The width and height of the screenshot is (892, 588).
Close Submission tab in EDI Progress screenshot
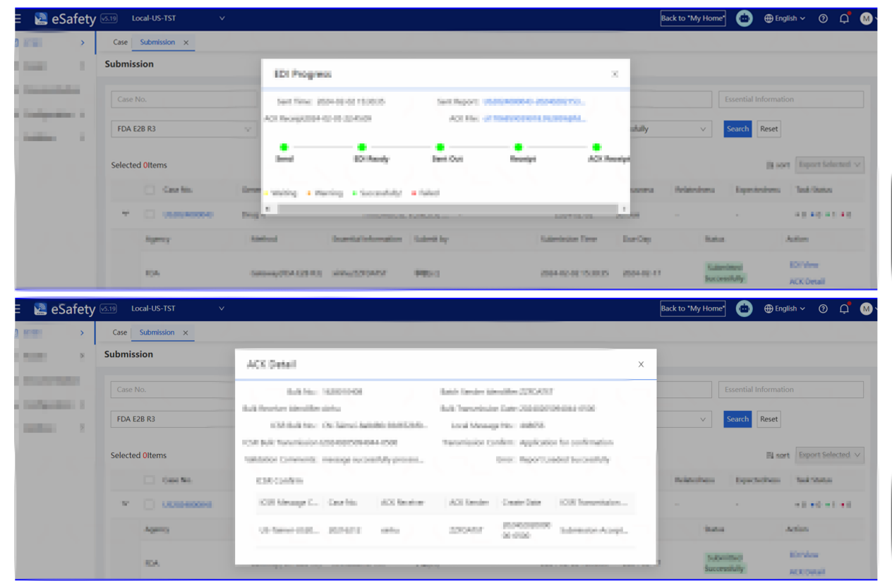(186, 42)
